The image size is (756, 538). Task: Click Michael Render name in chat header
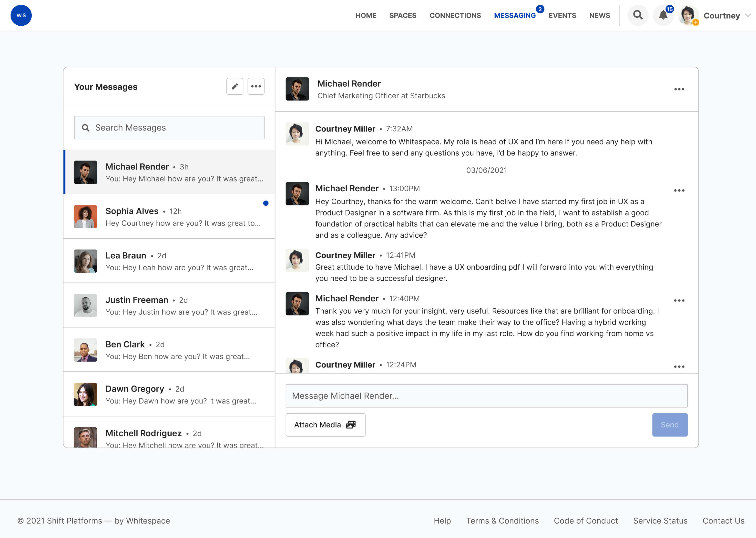click(x=349, y=83)
